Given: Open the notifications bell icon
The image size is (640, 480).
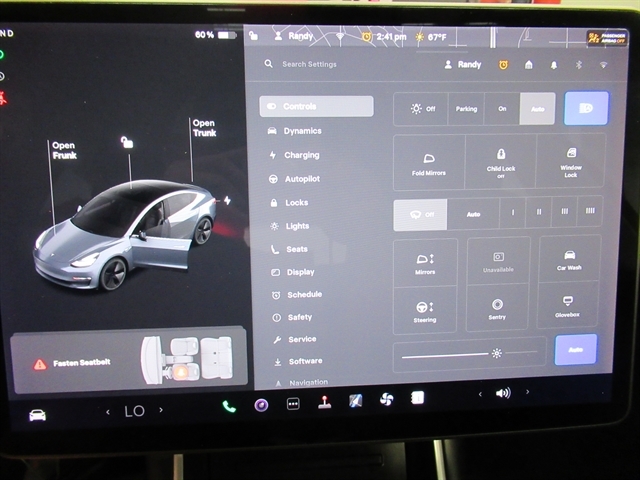Looking at the screenshot, I should click(554, 65).
